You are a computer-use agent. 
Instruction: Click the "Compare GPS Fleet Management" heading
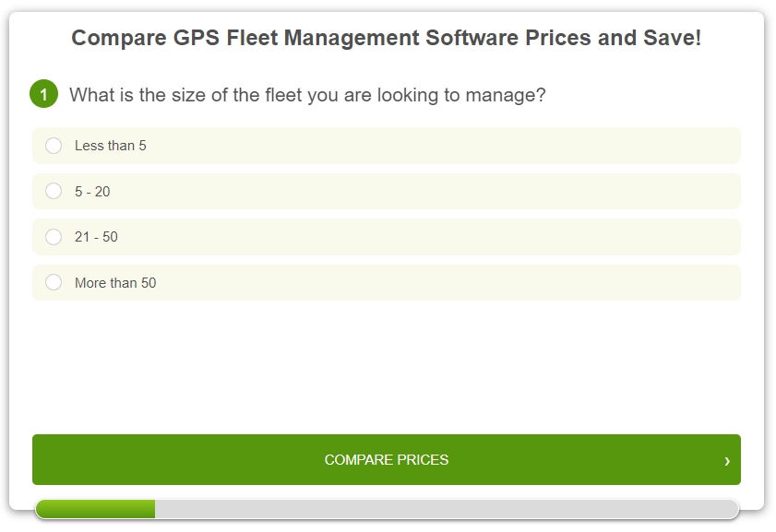click(388, 38)
